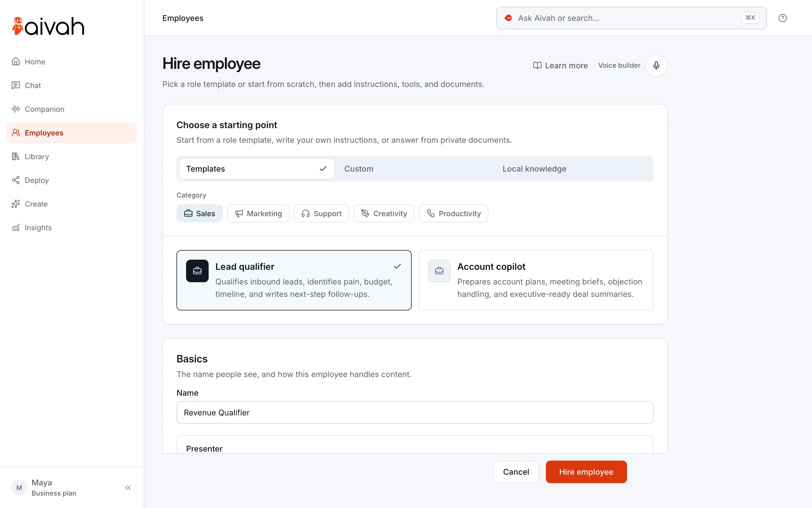Open Chat from the sidebar
The width and height of the screenshot is (812, 508).
[72, 85]
